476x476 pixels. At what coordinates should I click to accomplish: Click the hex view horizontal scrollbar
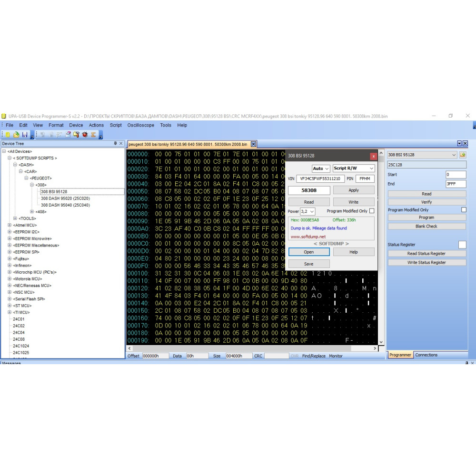click(252, 348)
